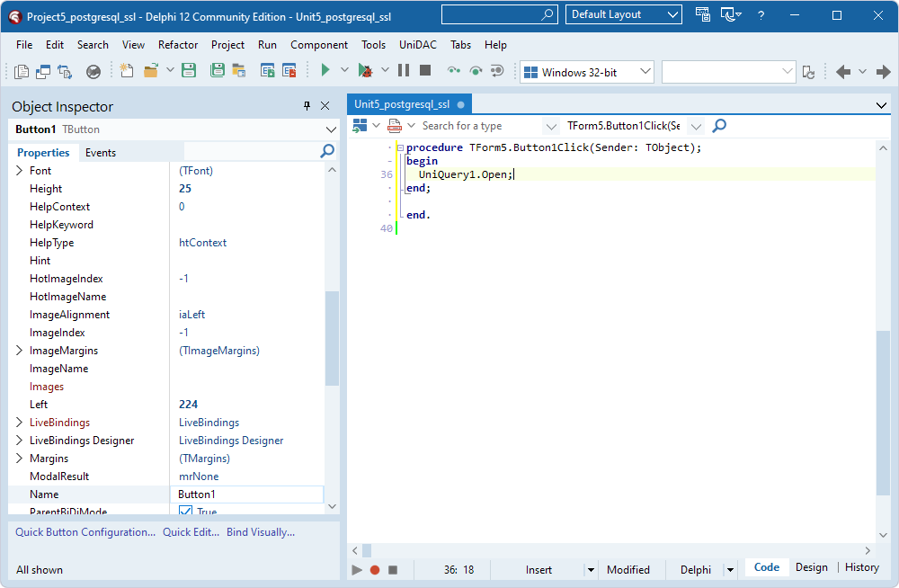Open the Component menu
The width and height of the screenshot is (899, 588).
click(319, 45)
